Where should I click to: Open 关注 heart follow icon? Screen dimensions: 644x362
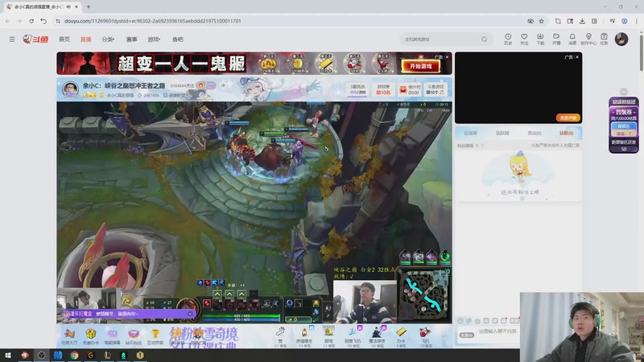coord(524,39)
